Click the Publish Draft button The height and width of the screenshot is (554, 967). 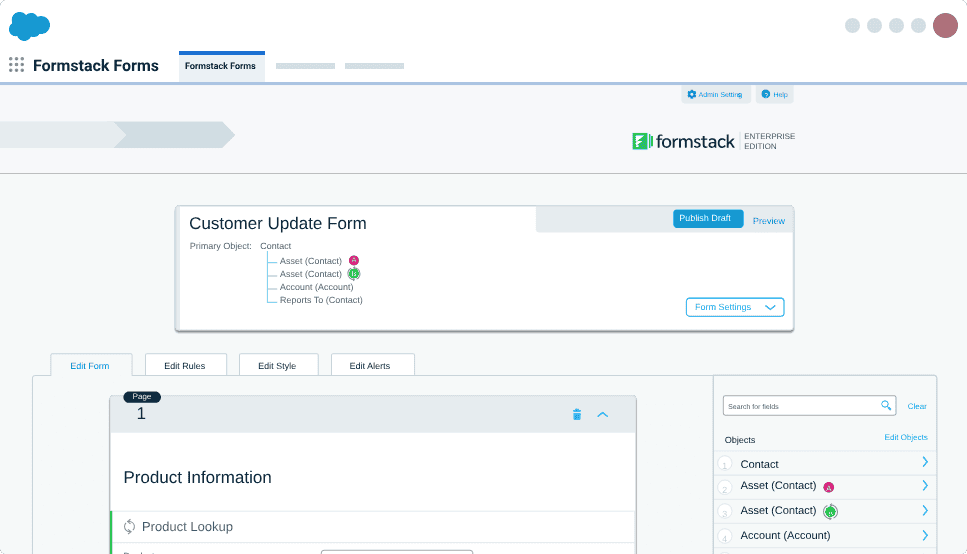[x=707, y=218]
